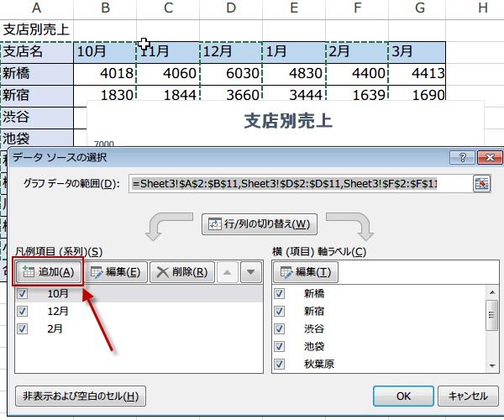This screenshot has height=420, width=504.
Task: Uncheck the 2月 series checkbox
Action: [x=22, y=328]
